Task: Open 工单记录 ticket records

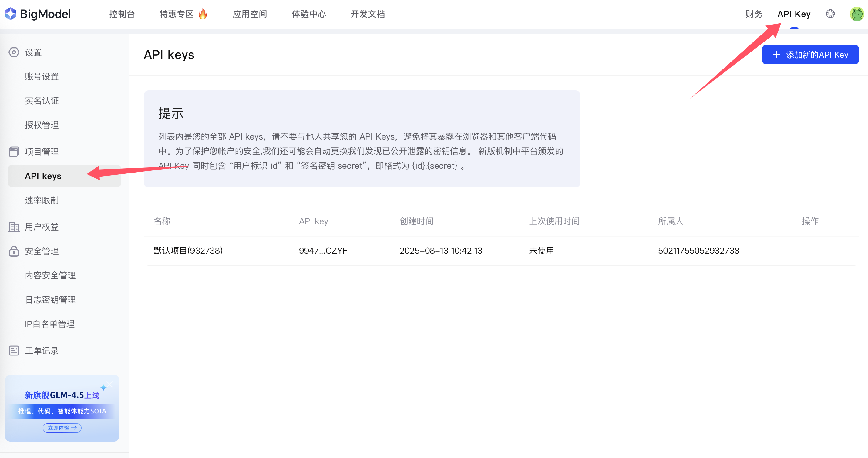Action: tap(42, 351)
